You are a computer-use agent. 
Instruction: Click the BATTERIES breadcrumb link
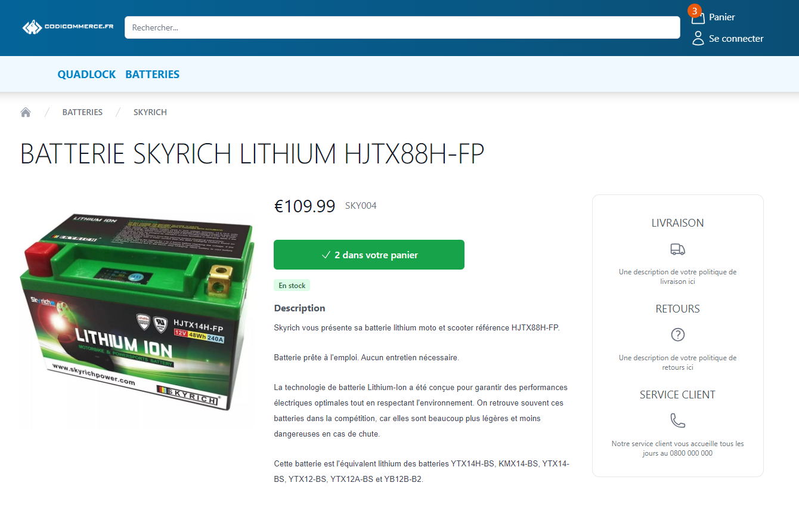82,112
